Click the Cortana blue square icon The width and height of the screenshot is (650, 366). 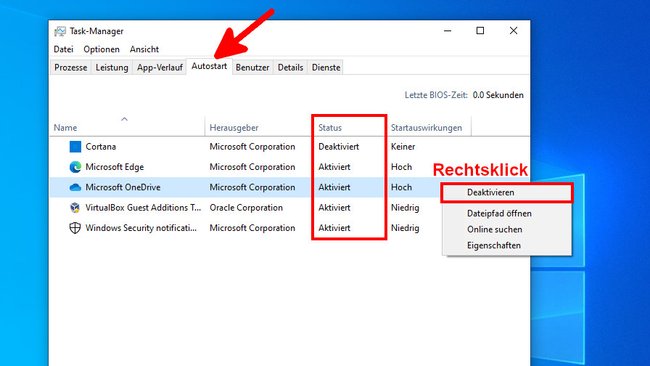75,147
